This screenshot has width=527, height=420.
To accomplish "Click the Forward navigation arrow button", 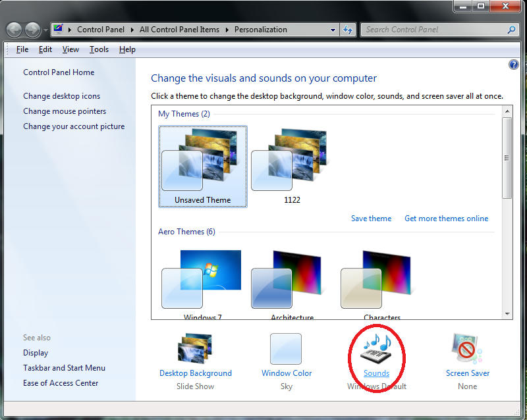I will pos(32,30).
